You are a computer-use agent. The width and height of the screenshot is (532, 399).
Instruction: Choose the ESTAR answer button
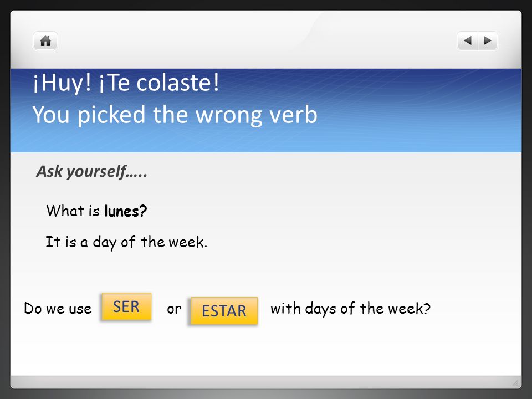[x=224, y=311]
